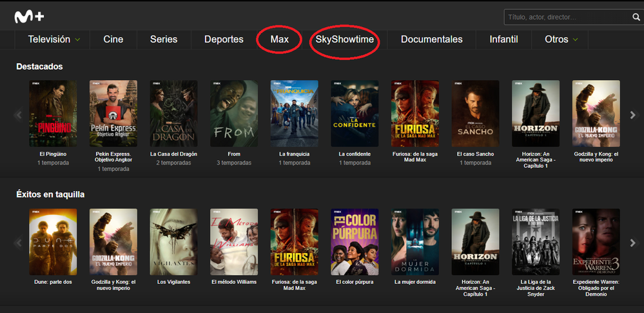
Task: Go to the SkyShowtime section
Action: [344, 39]
